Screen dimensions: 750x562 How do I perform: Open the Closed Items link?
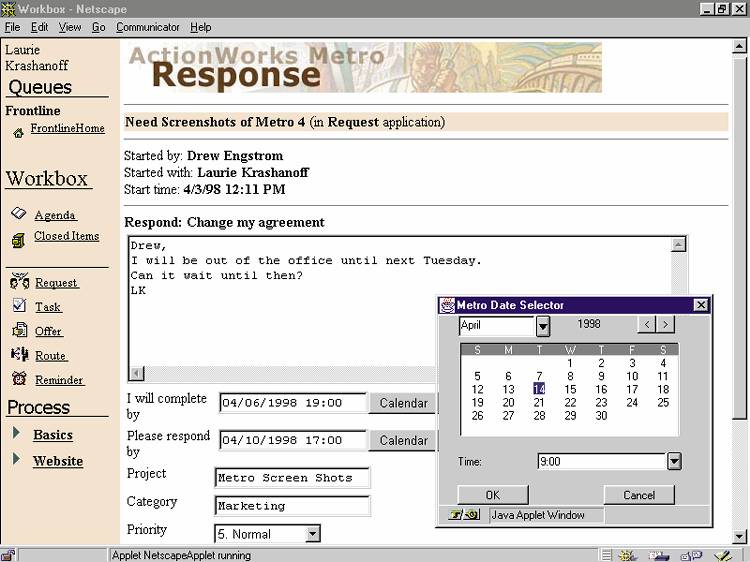pos(66,236)
